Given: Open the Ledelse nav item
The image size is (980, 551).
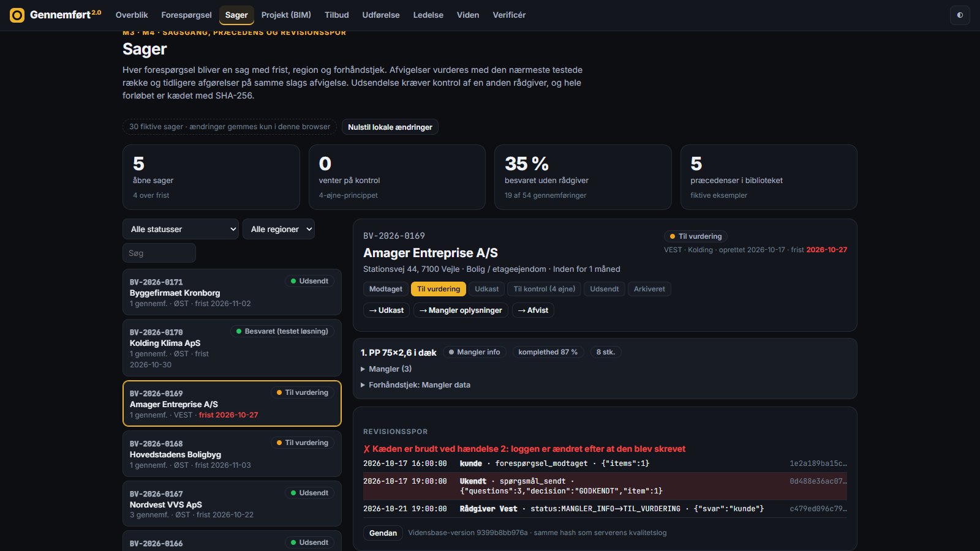Looking at the screenshot, I should pos(428,15).
